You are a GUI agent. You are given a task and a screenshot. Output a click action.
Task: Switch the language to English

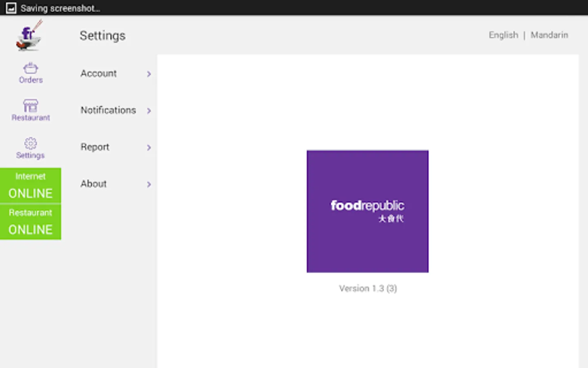coord(503,35)
